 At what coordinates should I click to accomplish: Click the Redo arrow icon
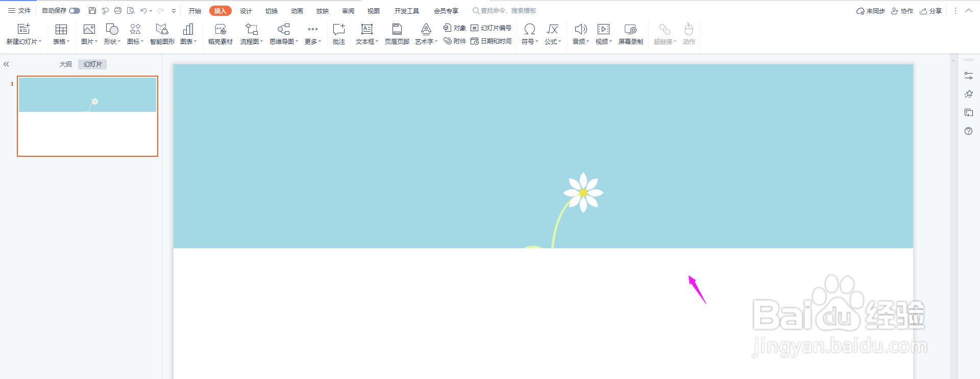[161, 11]
